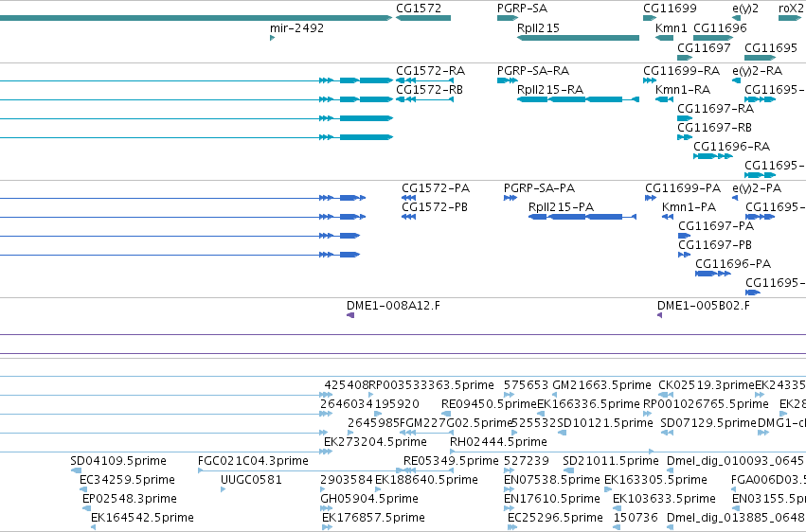Select the 527239 EST label
806x532 pixels.
pyautogui.click(x=527, y=461)
